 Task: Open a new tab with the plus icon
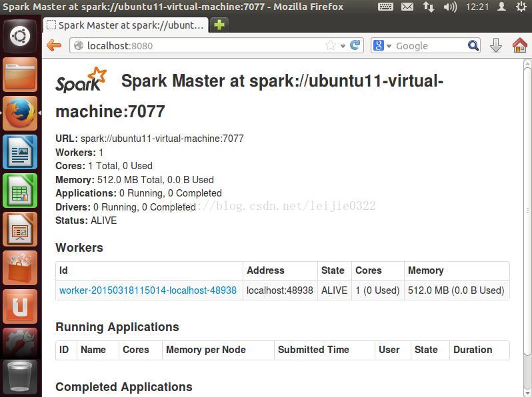click(219, 25)
